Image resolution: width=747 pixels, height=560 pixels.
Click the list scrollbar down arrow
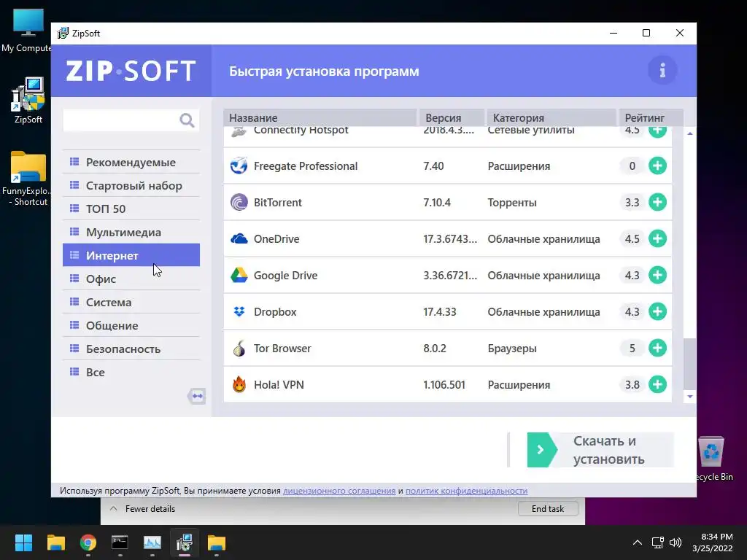click(x=690, y=397)
